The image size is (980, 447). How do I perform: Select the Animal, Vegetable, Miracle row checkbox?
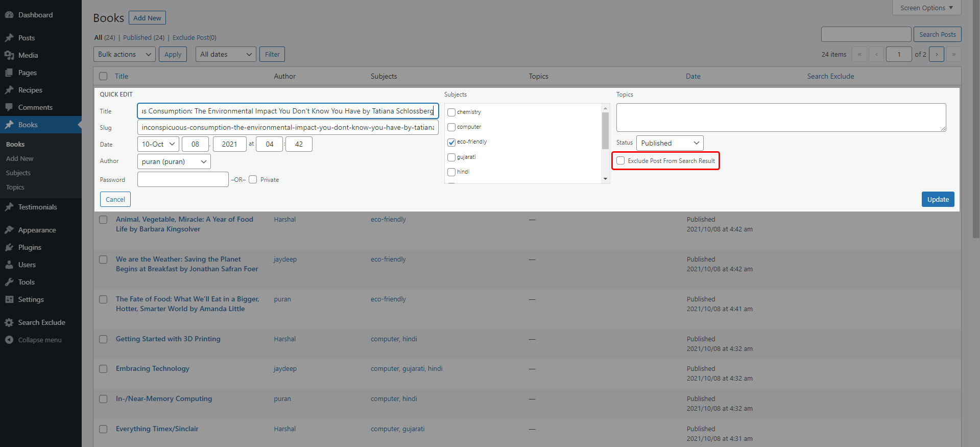point(103,220)
